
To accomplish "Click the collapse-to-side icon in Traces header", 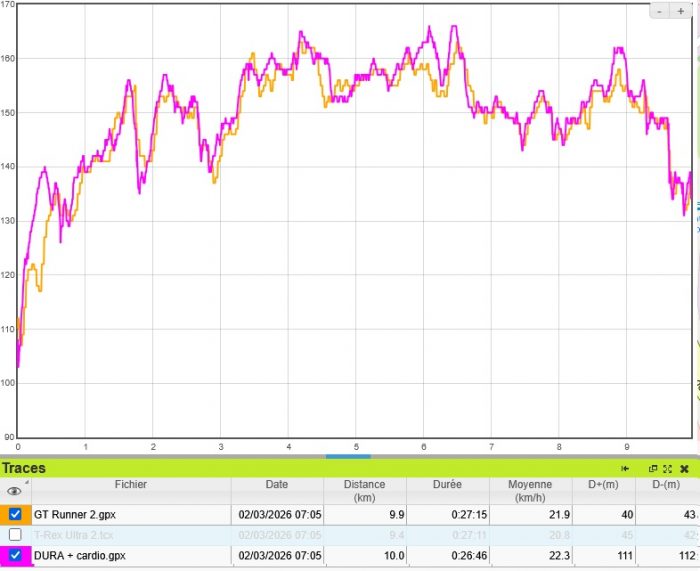I will (x=625, y=468).
